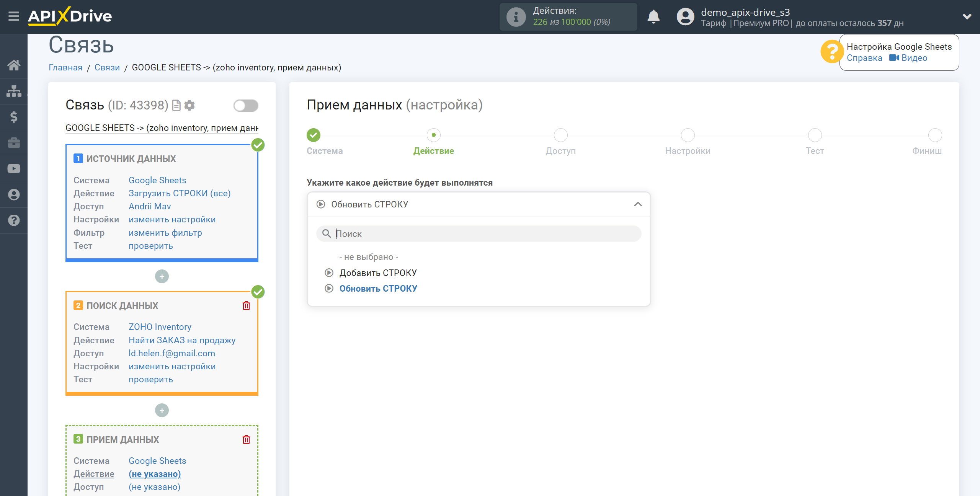Open the hamburger menu
980x496 pixels.
[x=14, y=16]
